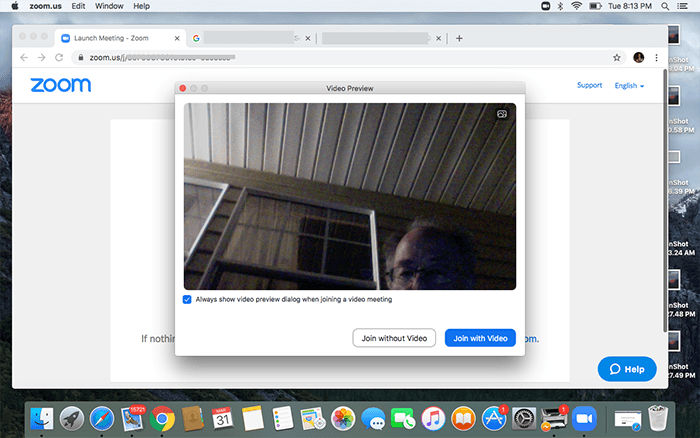Image resolution: width=700 pixels, height=438 pixels.
Task: Launch Safari from the dock
Action: click(102, 419)
